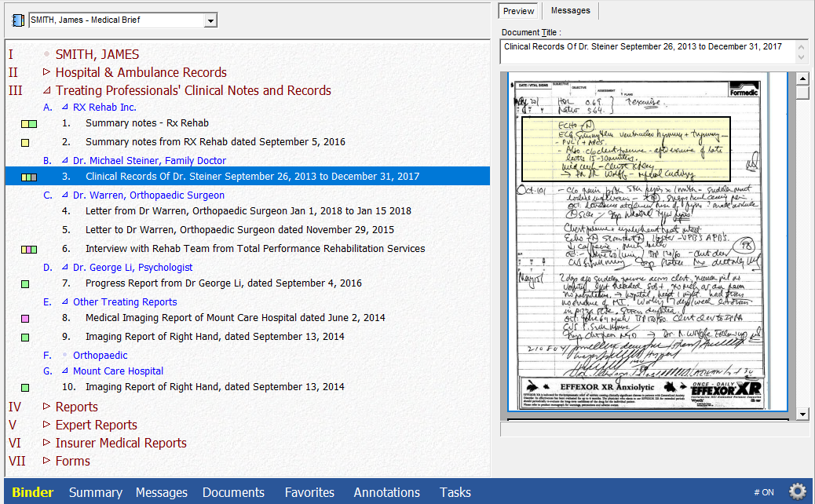The image size is (815, 504).
Task: Click tag icons beside selected Dr. Steiner Clinical Records
Action: pyautogui.click(x=29, y=177)
